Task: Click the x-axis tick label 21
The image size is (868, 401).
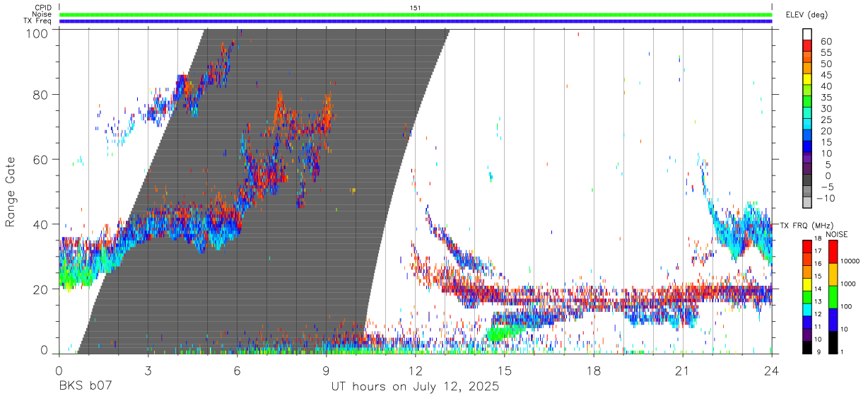Action: [x=683, y=370]
